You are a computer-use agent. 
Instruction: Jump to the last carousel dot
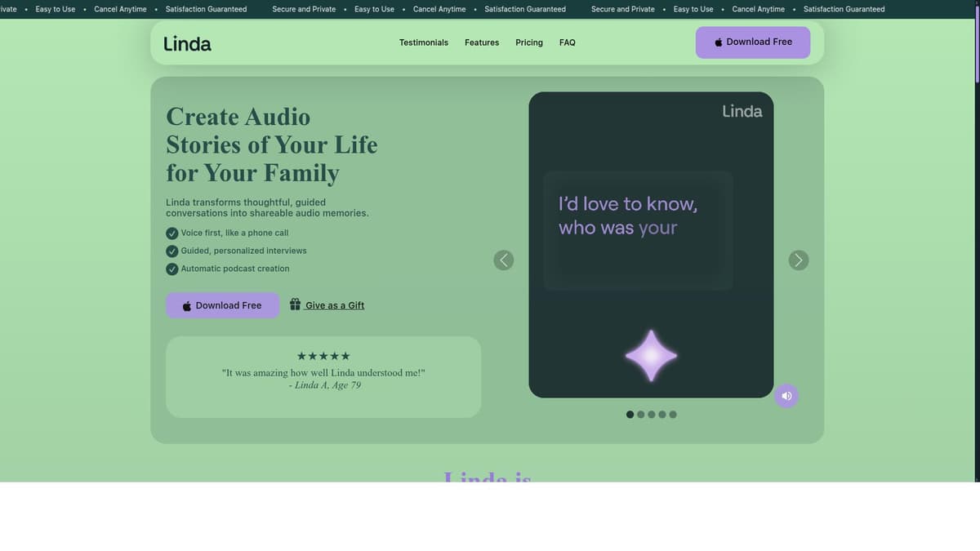coord(673,415)
